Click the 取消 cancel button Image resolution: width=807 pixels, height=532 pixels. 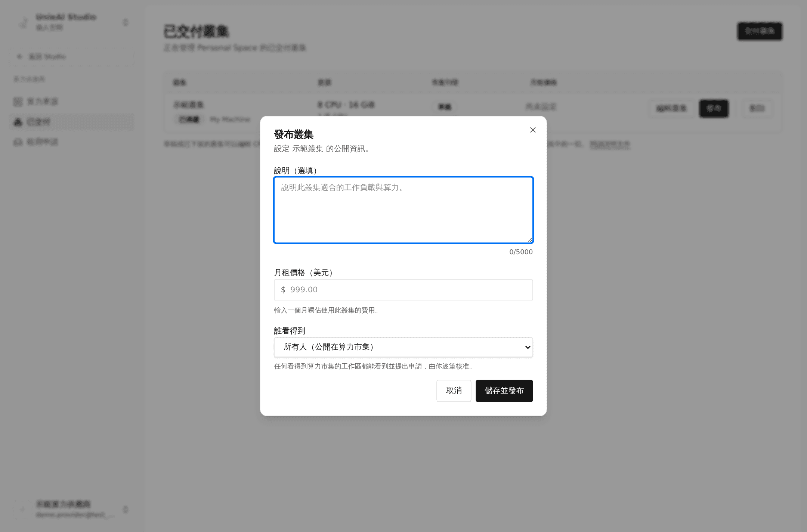click(454, 391)
